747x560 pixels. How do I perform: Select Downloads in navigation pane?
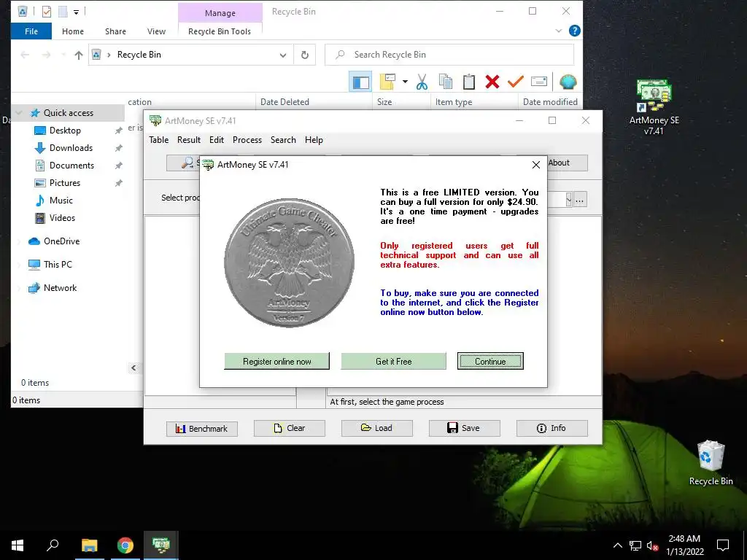pyautogui.click(x=71, y=148)
